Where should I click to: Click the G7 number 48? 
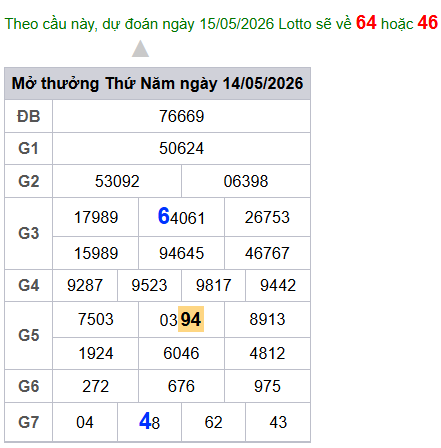tap(149, 421)
